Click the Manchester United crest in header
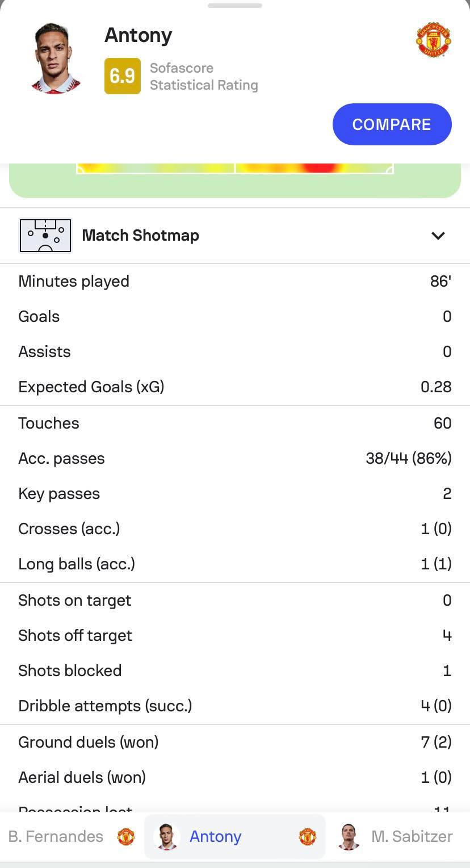The width and height of the screenshot is (470, 868). [434, 40]
